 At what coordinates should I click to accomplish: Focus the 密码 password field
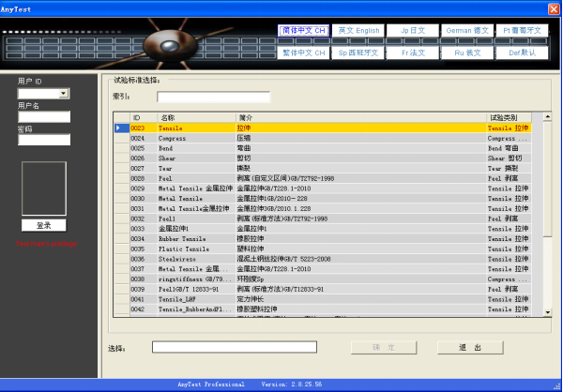pyautogui.click(x=44, y=140)
